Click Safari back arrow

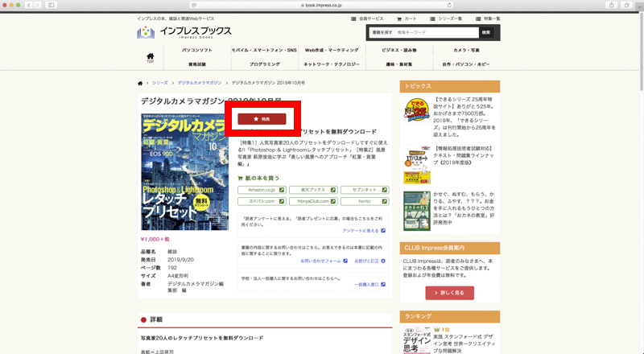tap(29, 5)
